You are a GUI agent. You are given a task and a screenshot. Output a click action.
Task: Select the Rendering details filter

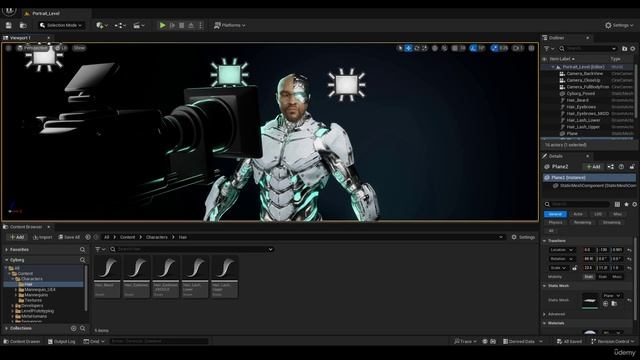coord(582,222)
